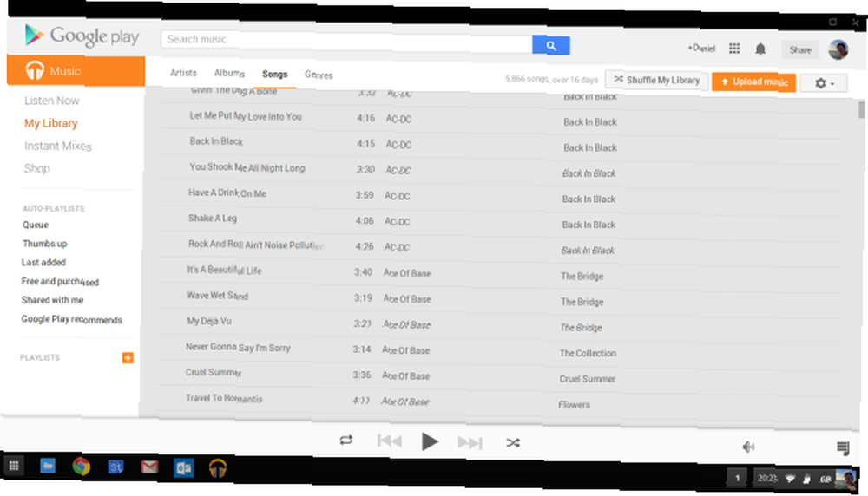Select song You Shook Me All Night Long

coord(247,167)
